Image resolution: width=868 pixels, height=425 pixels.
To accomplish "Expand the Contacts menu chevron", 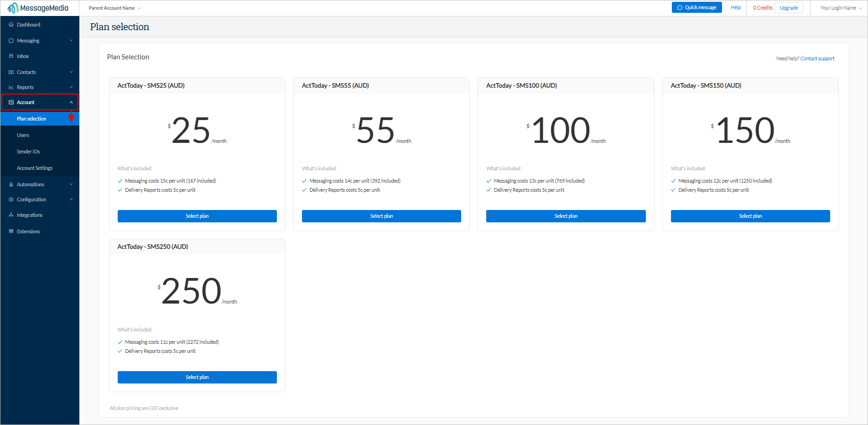I will coord(71,72).
